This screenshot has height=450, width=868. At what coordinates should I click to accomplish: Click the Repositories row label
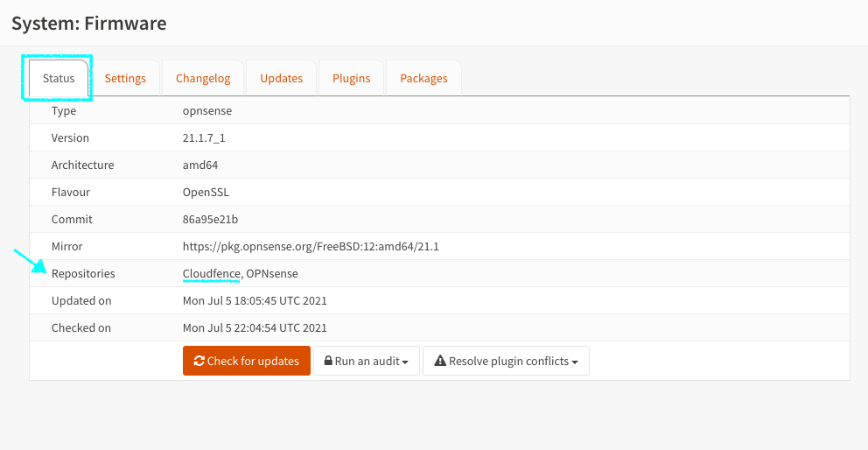(x=83, y=273)
